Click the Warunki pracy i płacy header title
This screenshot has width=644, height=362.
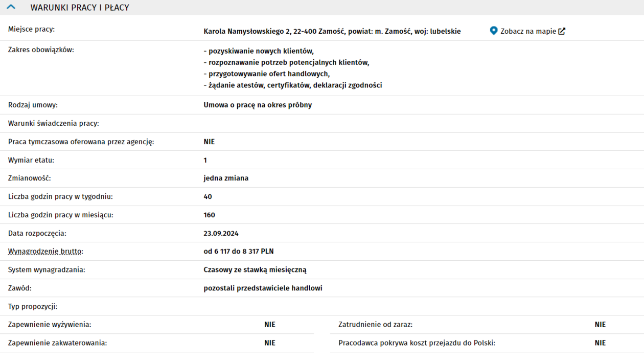pos(80,8)
